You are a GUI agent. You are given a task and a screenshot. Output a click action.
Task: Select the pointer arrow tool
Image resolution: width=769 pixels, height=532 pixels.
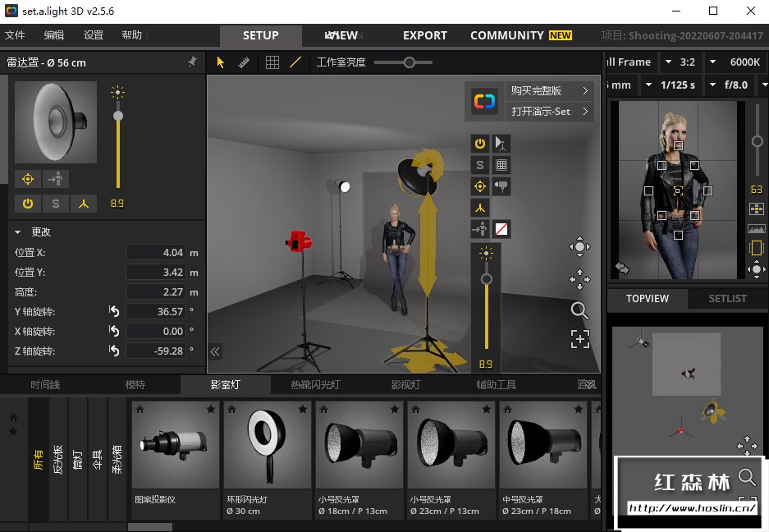point(220,62)
